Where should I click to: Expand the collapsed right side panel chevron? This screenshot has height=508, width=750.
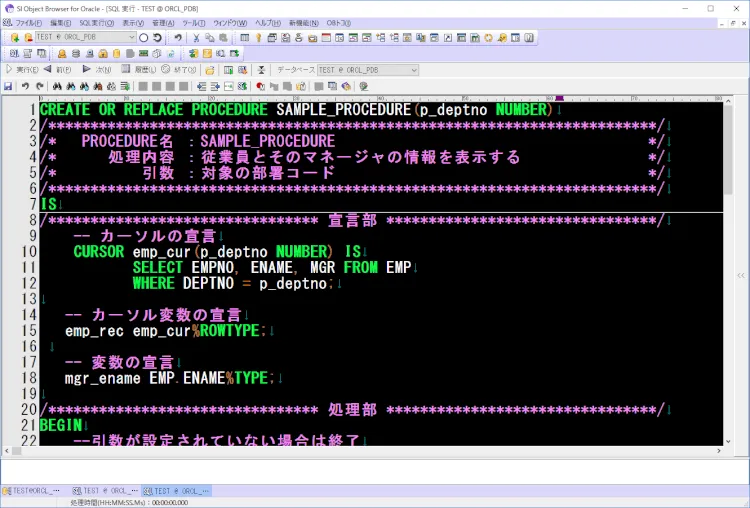(x=741, y=276)
